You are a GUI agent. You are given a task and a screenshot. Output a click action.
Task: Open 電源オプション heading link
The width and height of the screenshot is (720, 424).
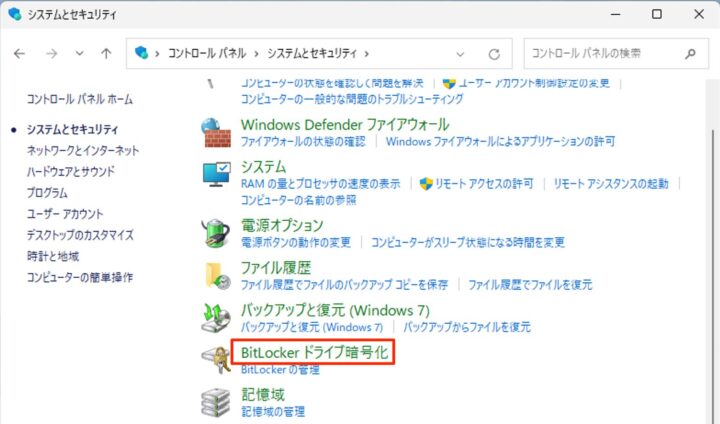coord(282,225)
